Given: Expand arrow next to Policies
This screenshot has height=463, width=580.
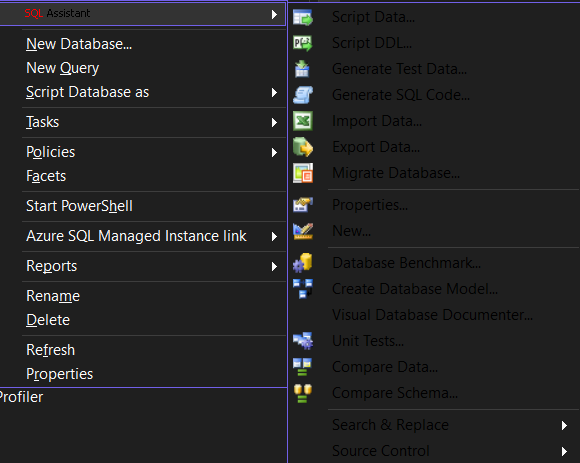Looking at the screenshot, I should [274, 152].
